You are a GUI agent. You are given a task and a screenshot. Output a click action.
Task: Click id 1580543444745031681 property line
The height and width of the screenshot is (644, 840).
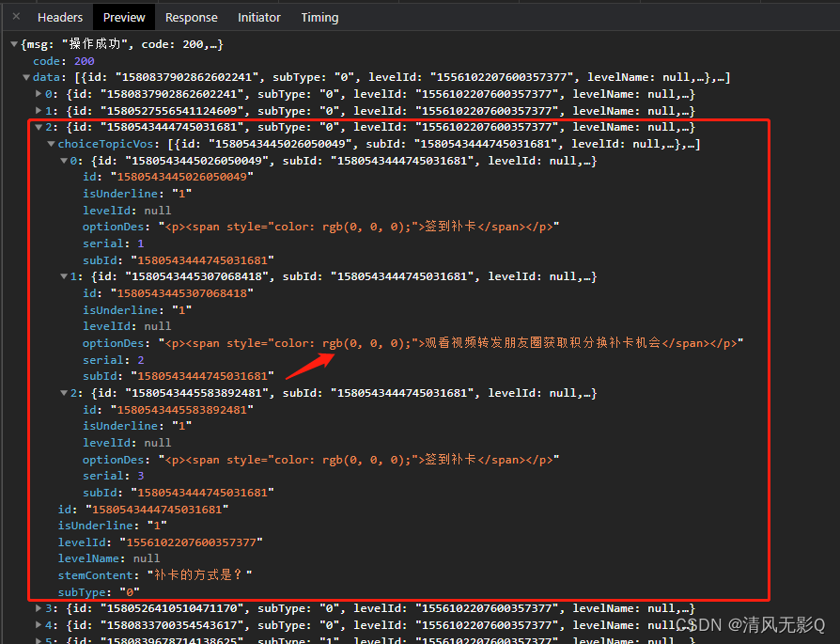click(143, 510)
